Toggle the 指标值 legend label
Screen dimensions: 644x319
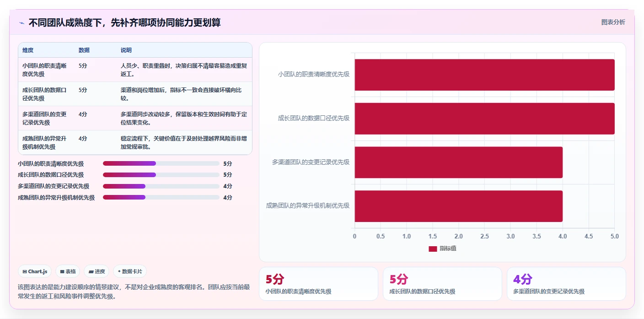tap(448, 249)
